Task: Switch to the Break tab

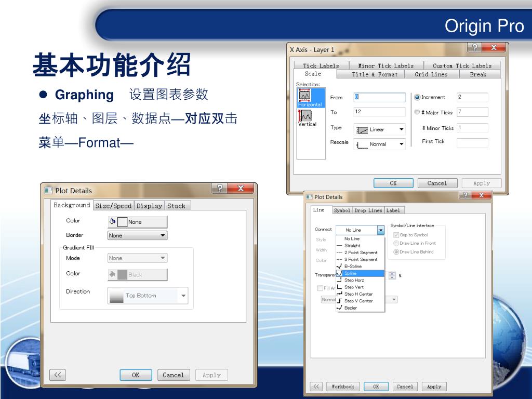Action: (478, 74)
